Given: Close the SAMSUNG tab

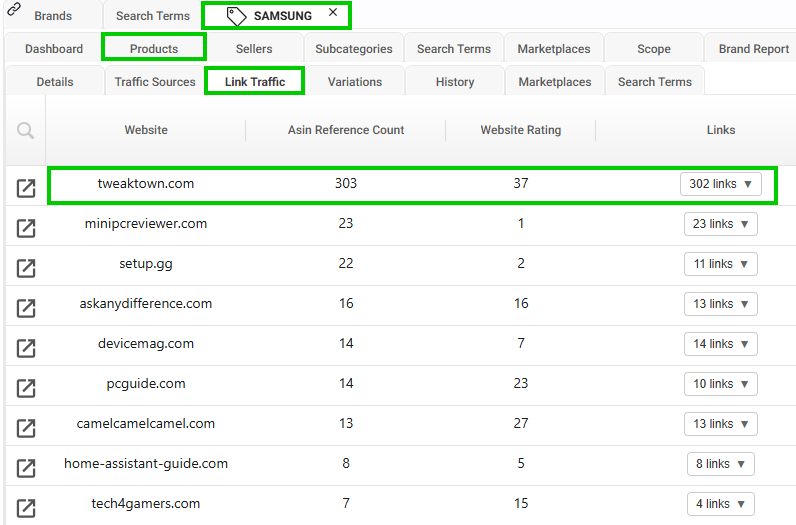Looking at the screenshot, I should point(333,12).
